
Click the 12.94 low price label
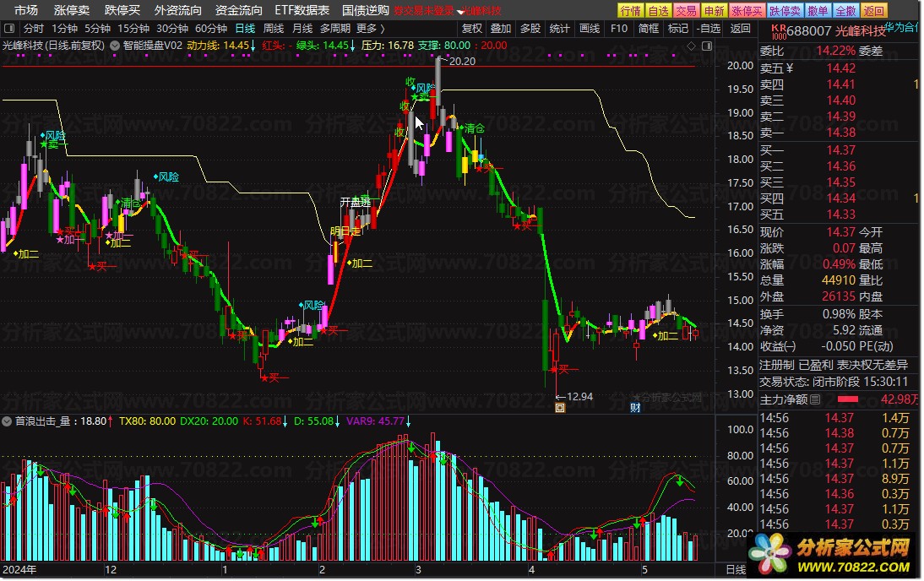coord(579,397)
